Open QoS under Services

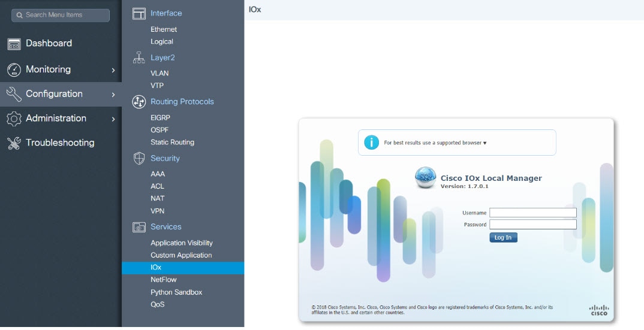(157, 305)
